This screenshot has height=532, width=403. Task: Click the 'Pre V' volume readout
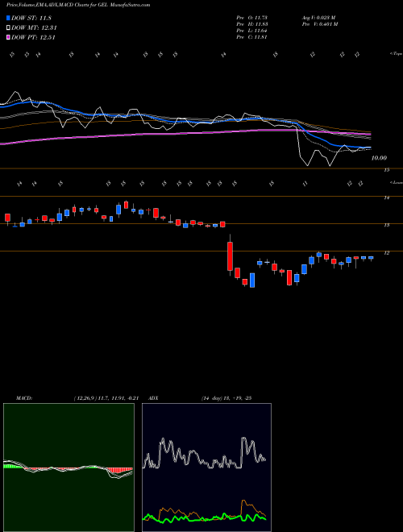point(319,24)
